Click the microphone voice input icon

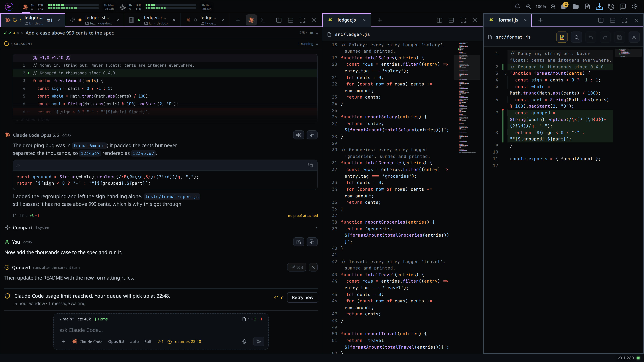(244, 342)
